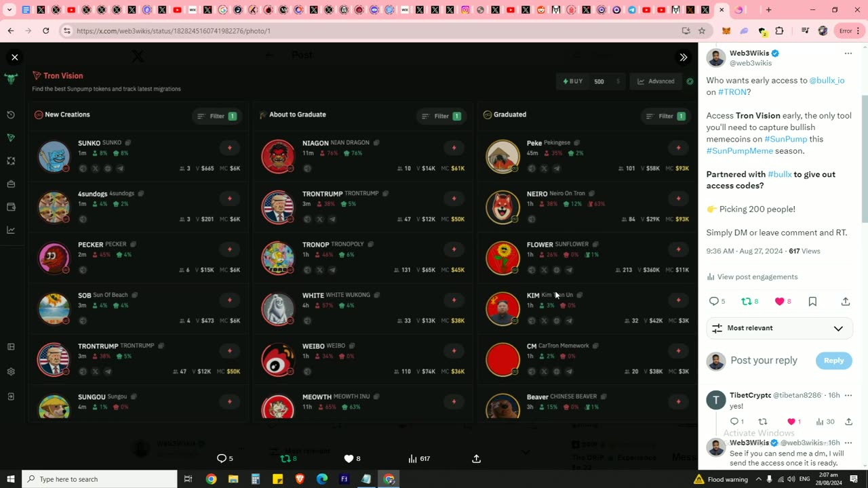Screen dimensions: 868x488
Task: Open Brave browser from the taskbar
Action: pos(300,479)
